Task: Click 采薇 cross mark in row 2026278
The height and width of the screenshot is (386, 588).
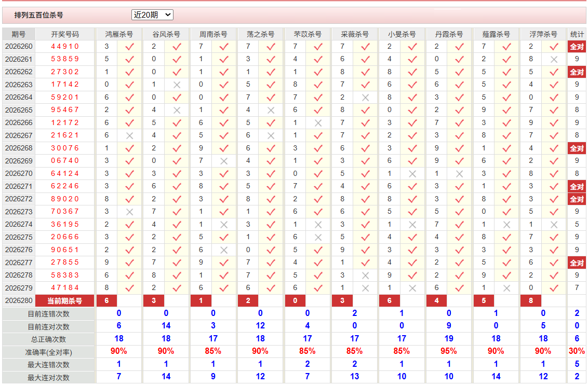Action: [x=366, y=275]
